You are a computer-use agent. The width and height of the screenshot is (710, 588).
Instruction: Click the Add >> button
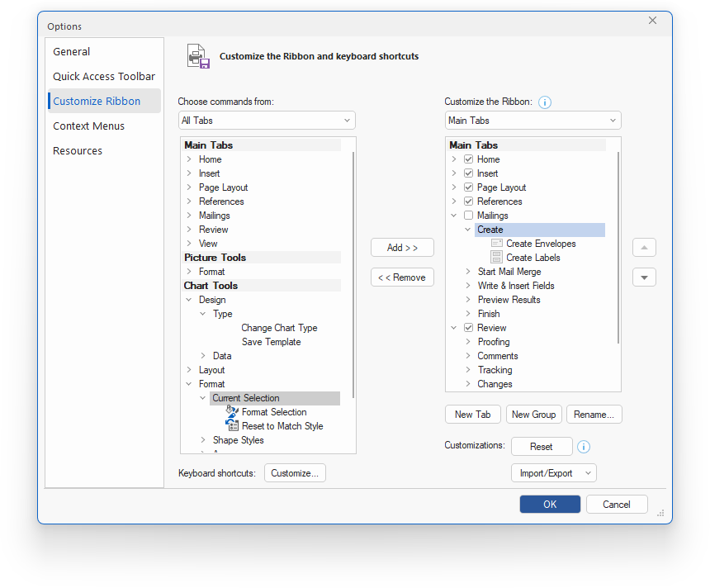402,248
